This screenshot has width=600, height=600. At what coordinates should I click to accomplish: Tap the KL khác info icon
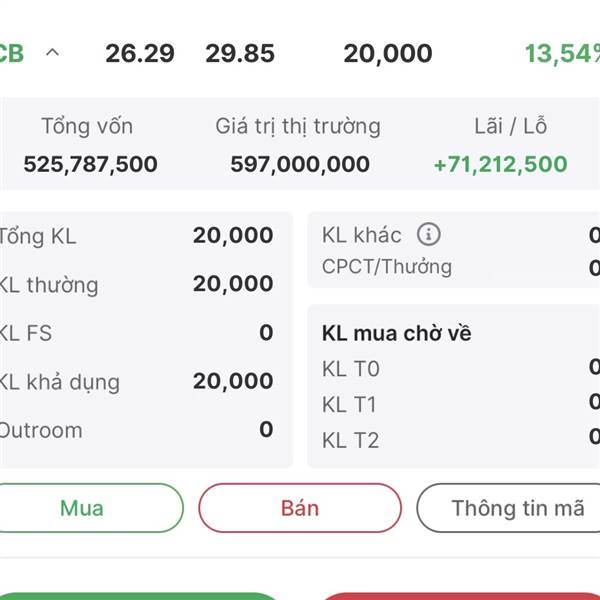pyautogui.click(x=429, y=234)
